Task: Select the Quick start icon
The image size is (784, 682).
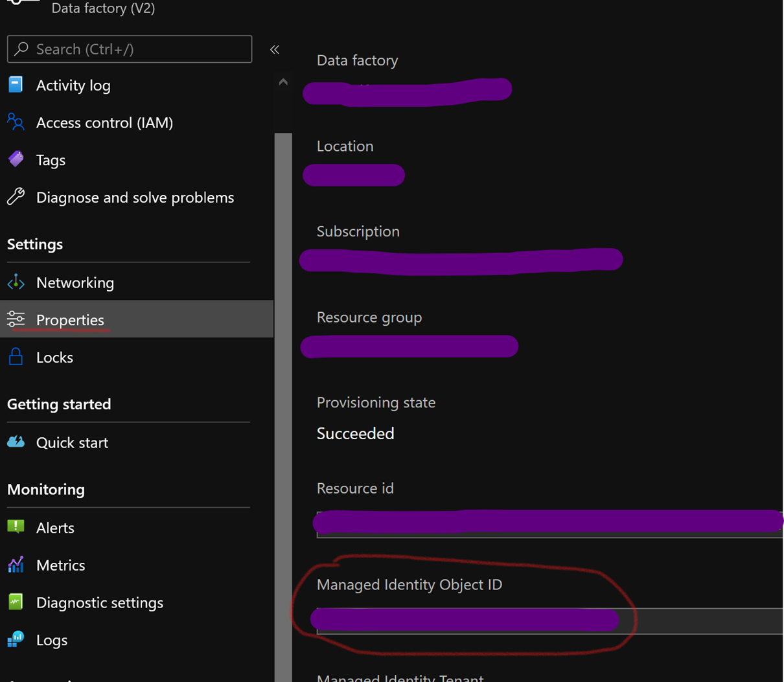Action: pos(16,442)
